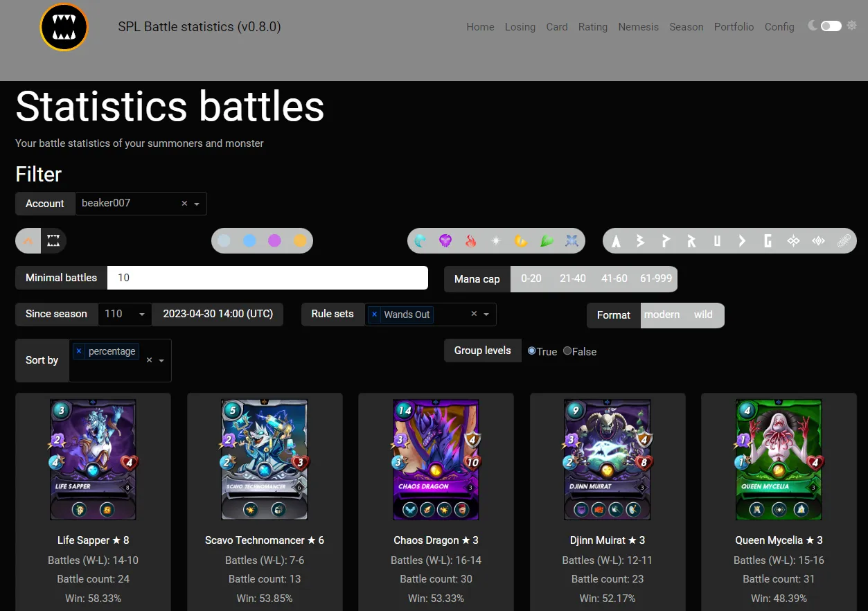
Task: Open the Card page
Action: (x=557, y=27)
